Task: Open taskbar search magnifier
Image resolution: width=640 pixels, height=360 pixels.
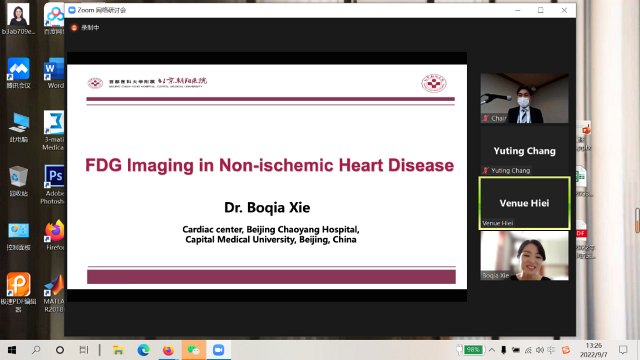Action: pyautogui.click(x=36, y=350)
